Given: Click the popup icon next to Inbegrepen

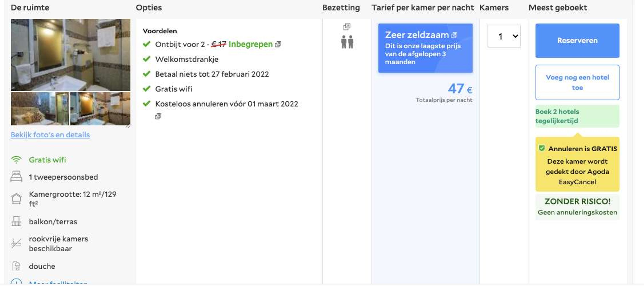Looking at the screenshot, I should point(278,44).
